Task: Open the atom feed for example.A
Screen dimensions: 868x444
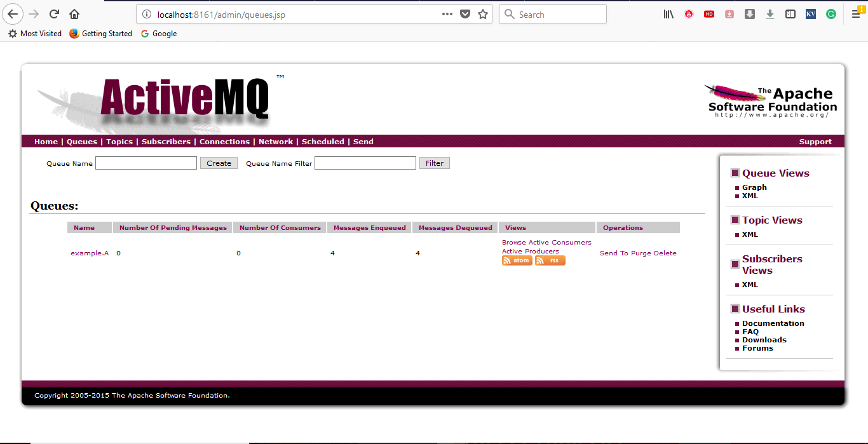Action: pos(517,260)
